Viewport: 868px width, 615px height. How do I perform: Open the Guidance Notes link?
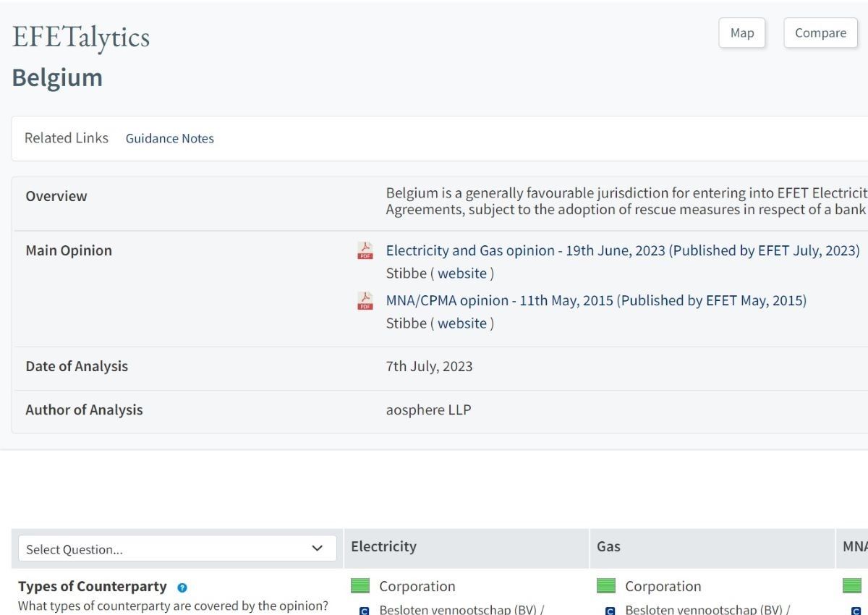[170, 138]
